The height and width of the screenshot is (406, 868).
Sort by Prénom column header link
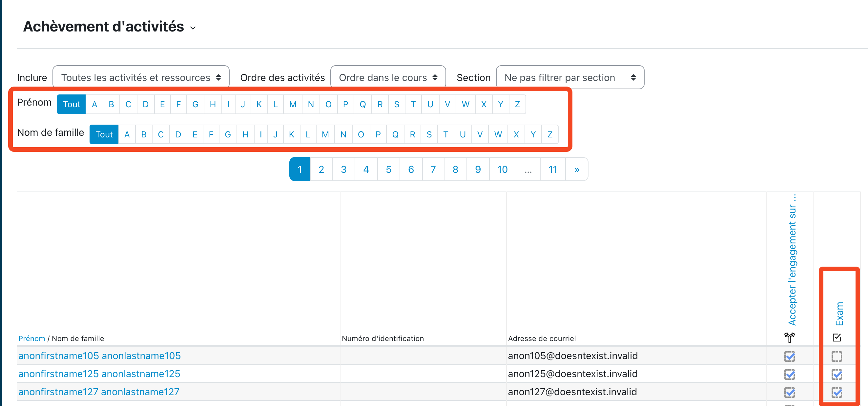click(x=32, y=338)
